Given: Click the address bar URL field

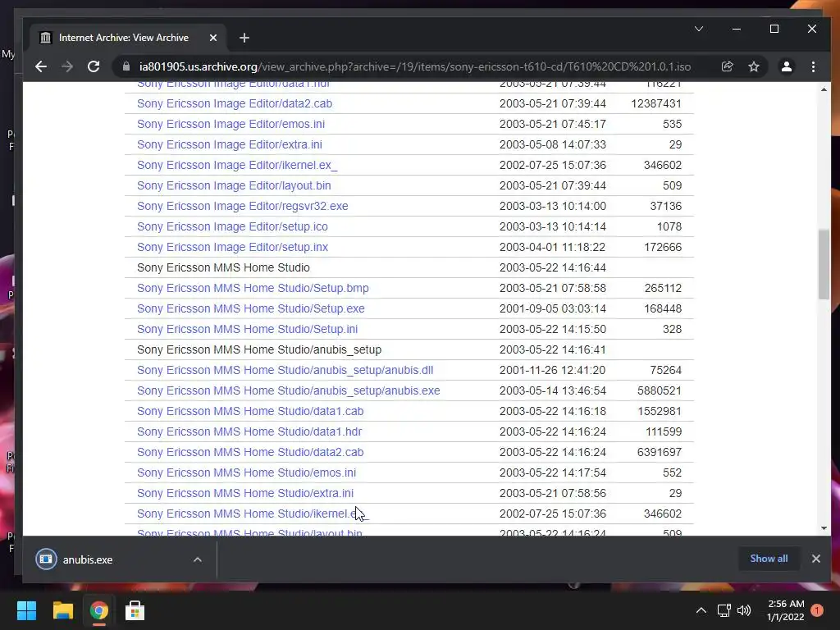Looking at the screenshot, I should click(414, 66).
